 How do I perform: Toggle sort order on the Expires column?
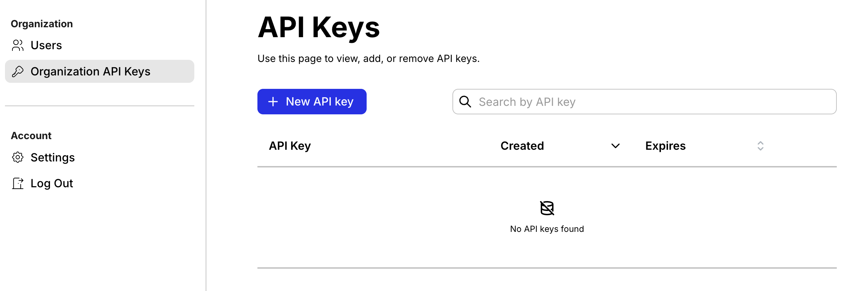[x=759, y=145]
